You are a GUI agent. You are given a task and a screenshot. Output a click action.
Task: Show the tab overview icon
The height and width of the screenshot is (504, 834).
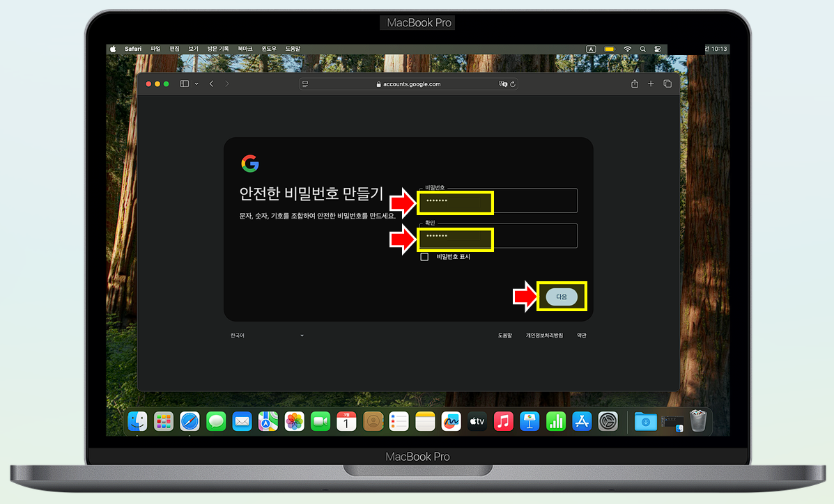[667, 84]
